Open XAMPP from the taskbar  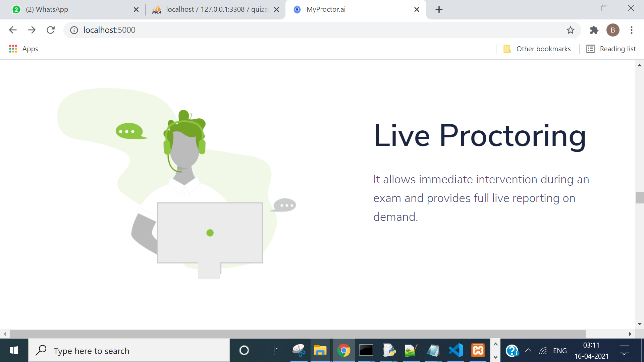[x=478, y=351]
